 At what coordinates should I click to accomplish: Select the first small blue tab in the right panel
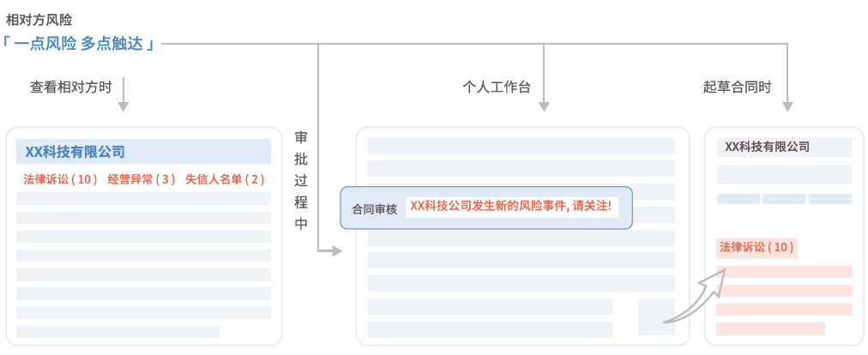pyautogui.click(x=738, y=199)
